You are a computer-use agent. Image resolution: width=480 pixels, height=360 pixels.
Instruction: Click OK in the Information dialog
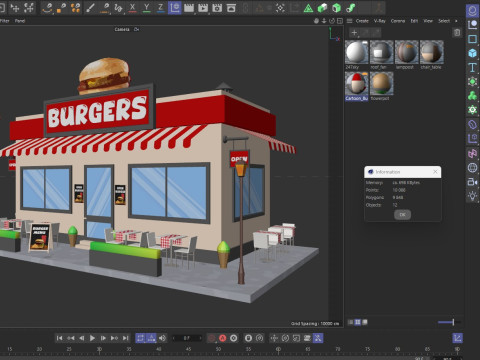pos(402,215)
